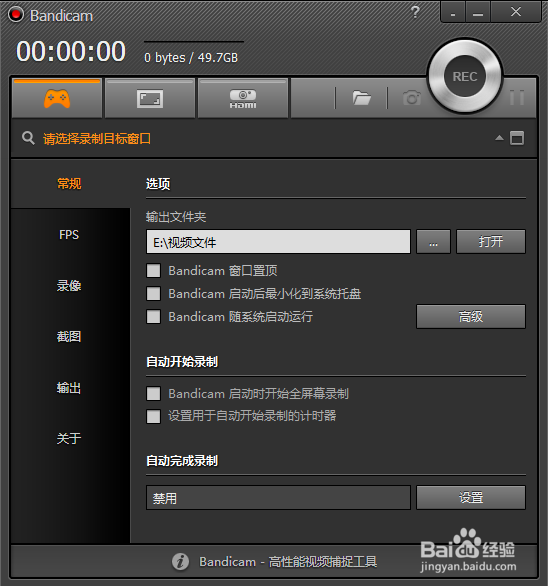Screen dimensions: 548x586
Task: Open the FPS settings tab
Action: (x=69, y=235)
